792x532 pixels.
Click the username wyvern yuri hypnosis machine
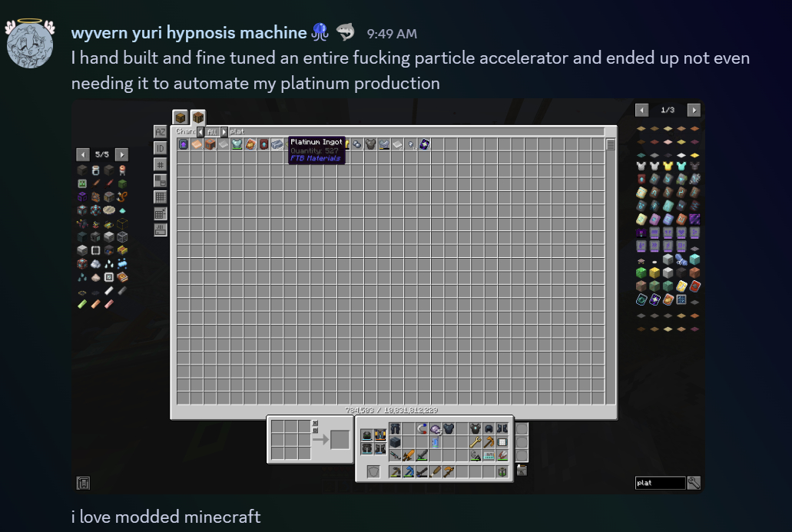189,33
